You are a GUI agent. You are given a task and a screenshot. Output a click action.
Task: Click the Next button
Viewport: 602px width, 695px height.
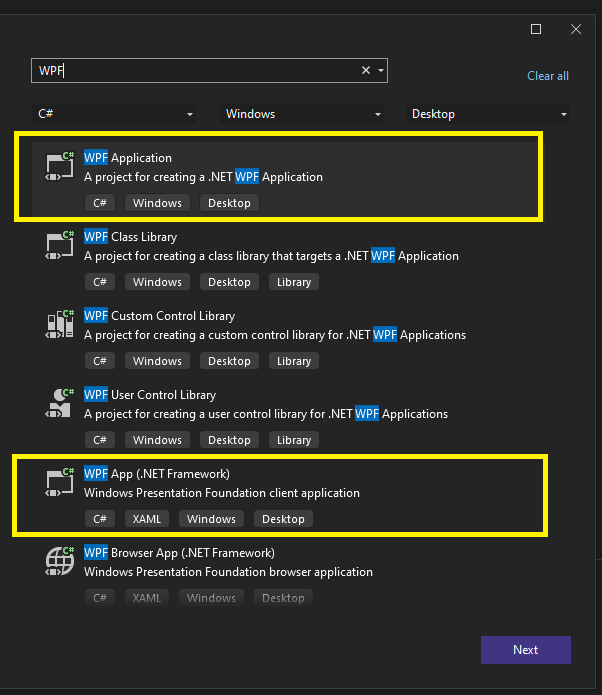(526, 650)
